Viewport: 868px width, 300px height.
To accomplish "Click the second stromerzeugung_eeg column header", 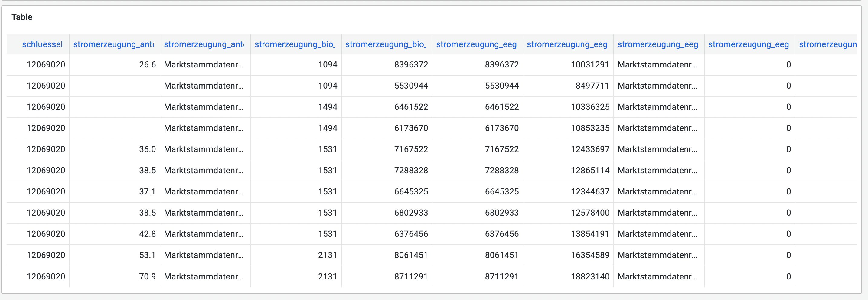I will (567, 44).
